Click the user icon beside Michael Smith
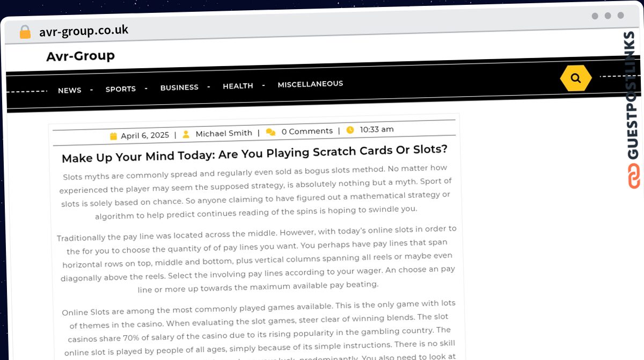This screenshot has width=644, height=360. pyautogui.click(x=186, y=134)
